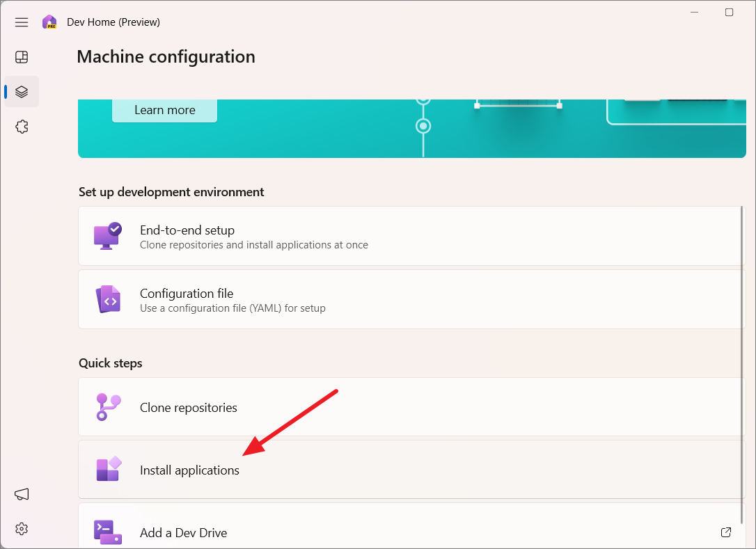Open the Dashboard sidebar icon
Image resolution: width=756 pixels, height=549 pixels.
(22, 57)
